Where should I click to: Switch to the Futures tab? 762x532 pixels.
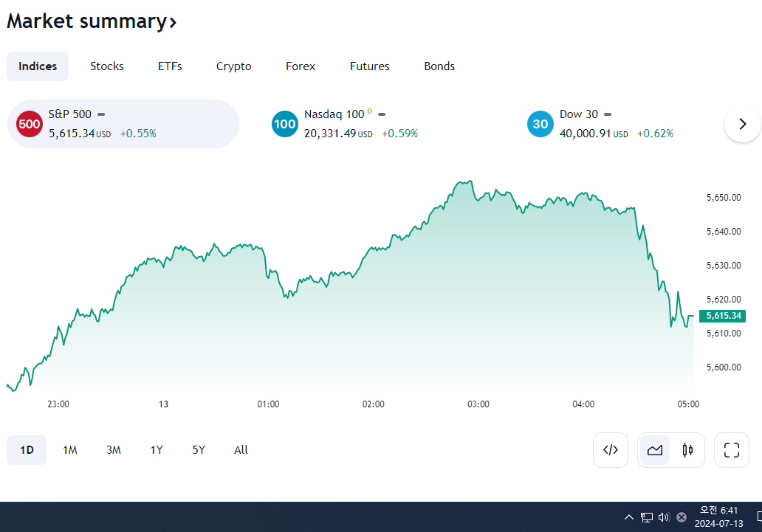tap(369, 66)
